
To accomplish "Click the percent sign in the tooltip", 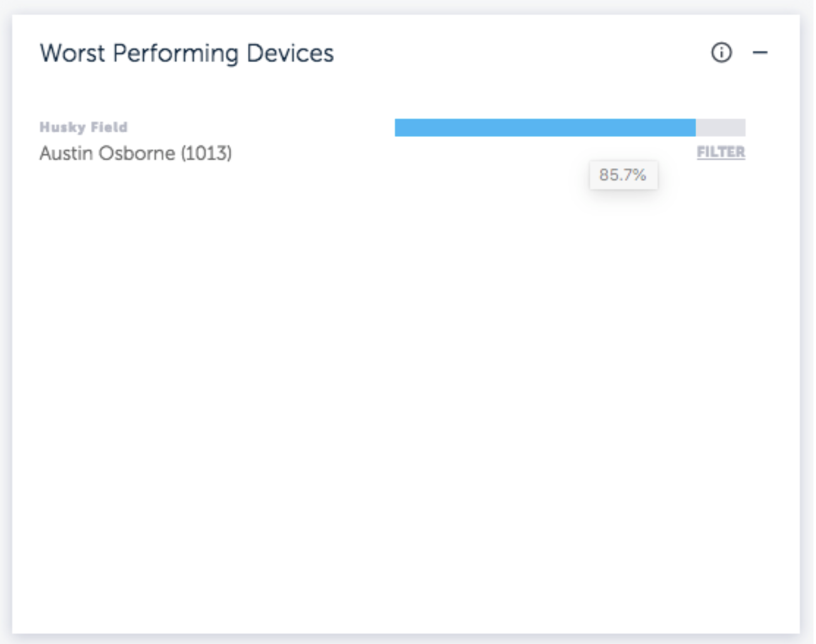I will (x=640, y=174).
